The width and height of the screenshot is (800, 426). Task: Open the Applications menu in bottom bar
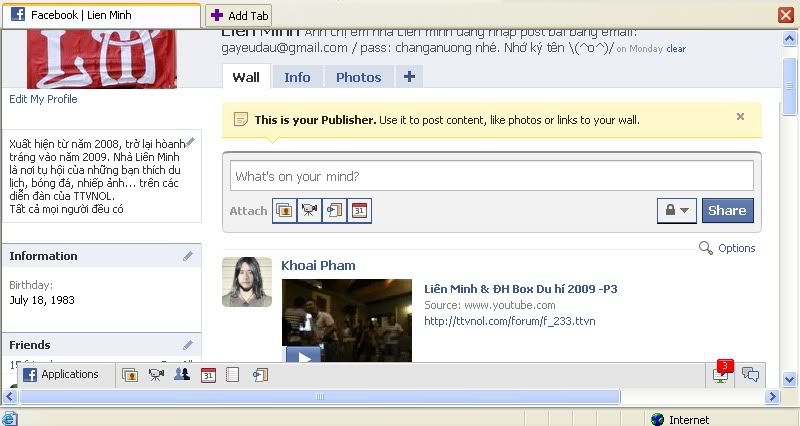click(61, 374)
